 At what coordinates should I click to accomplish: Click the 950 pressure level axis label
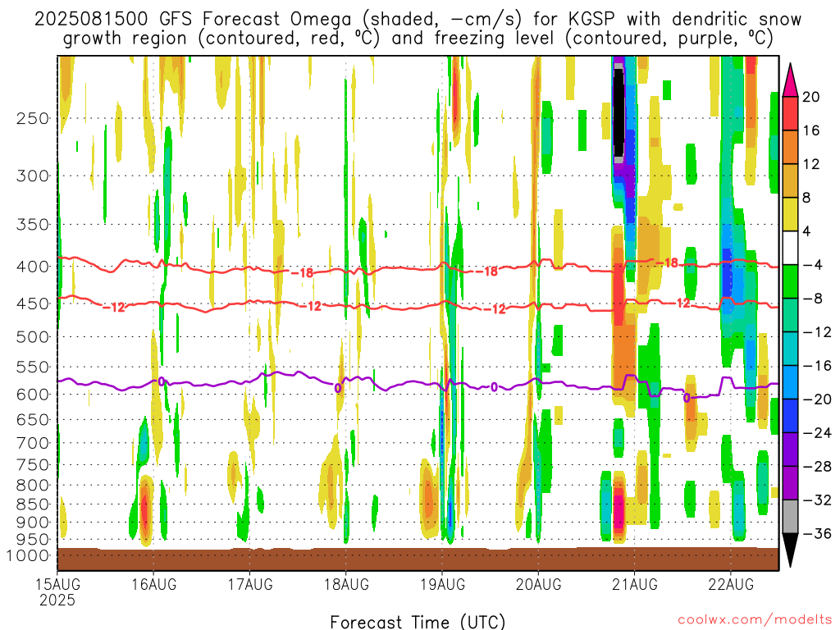33,540
